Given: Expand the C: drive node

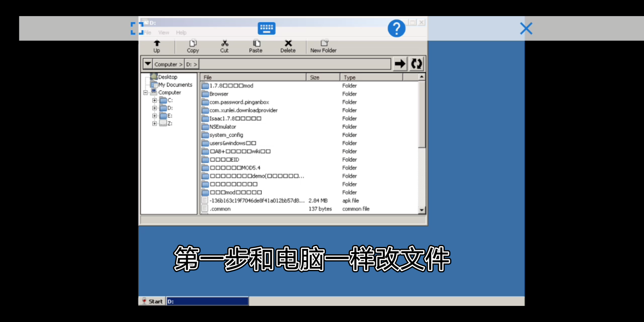Looking at the screenshot, I should 154,100.
